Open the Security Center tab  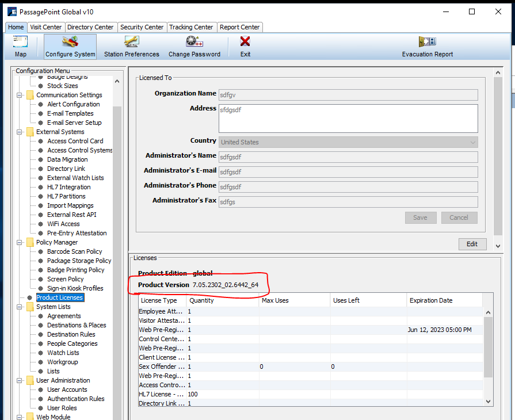click(142, 27)
